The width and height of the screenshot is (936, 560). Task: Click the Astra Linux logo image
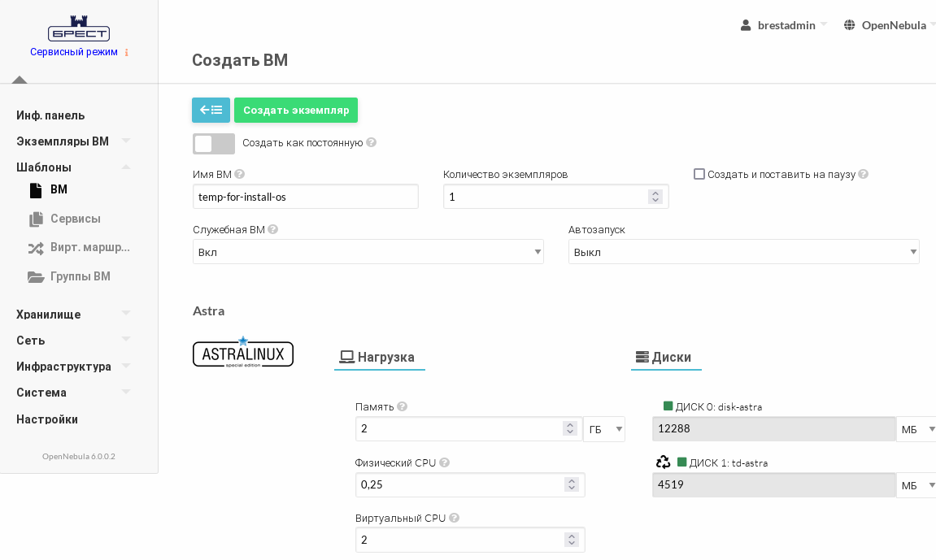point(243,353)
